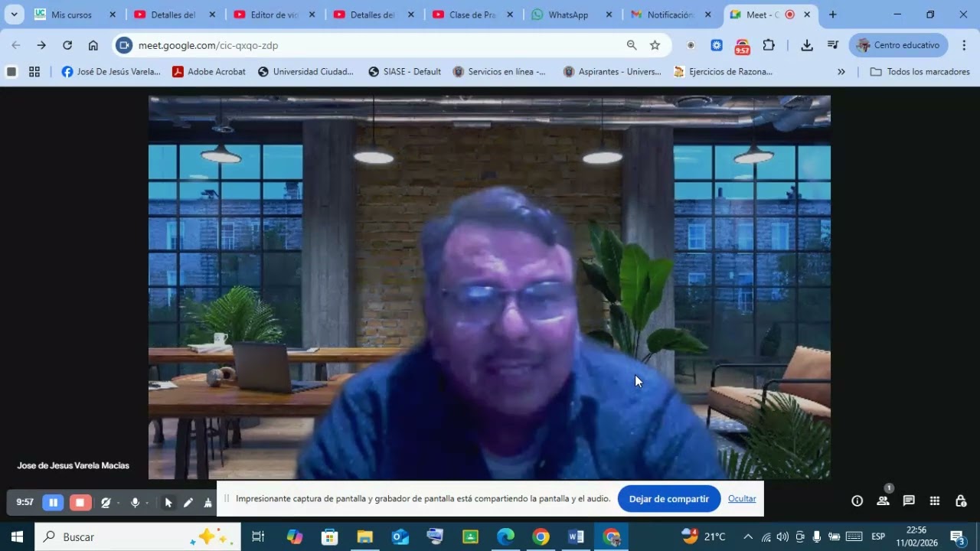Expand the hidden bookmarks chevron
Image resolution: width=980 pixels, height=551 pixels.
(x=841, y=72)
